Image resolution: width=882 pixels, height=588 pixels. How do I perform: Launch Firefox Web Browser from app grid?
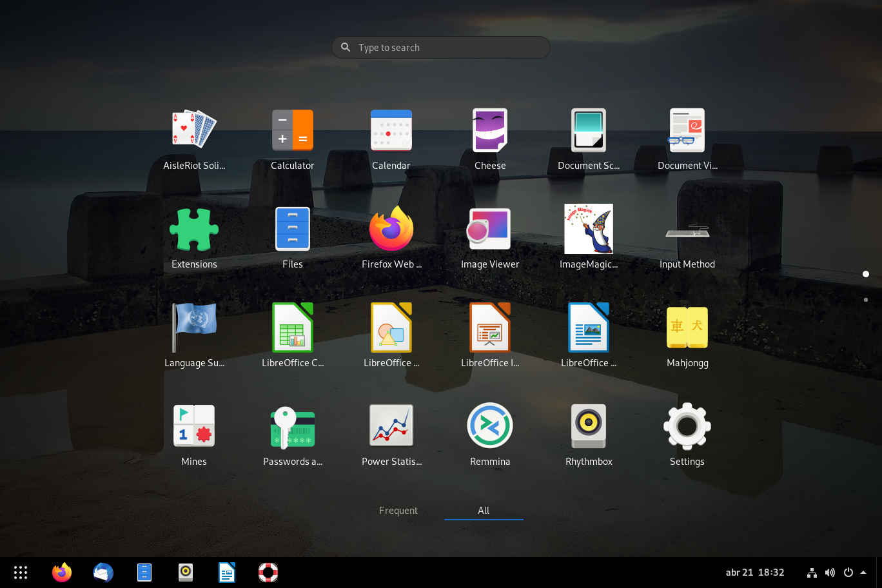(x=391, y=229)
